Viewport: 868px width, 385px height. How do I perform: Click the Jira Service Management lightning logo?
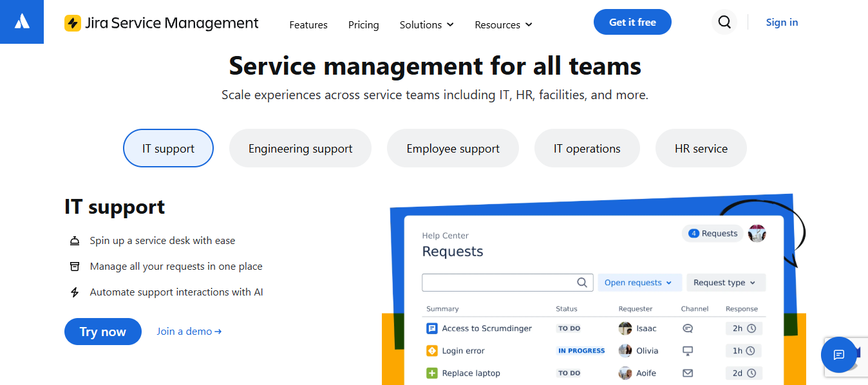73,23
